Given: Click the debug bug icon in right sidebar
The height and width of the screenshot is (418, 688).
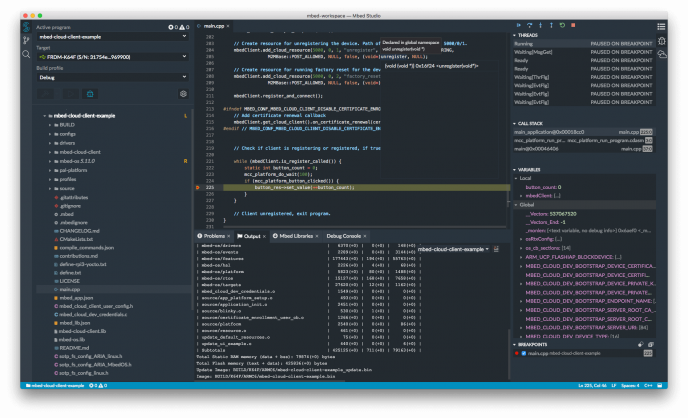Looking at the screenshot, I should click(x=662, y=41).
